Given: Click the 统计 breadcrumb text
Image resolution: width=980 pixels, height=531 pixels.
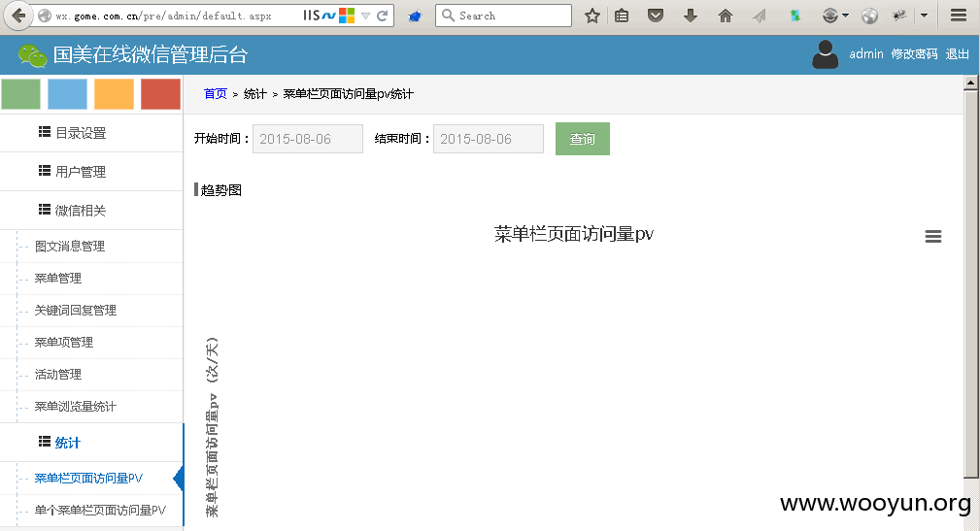Looking at the screenshot, I should point(255,94).
